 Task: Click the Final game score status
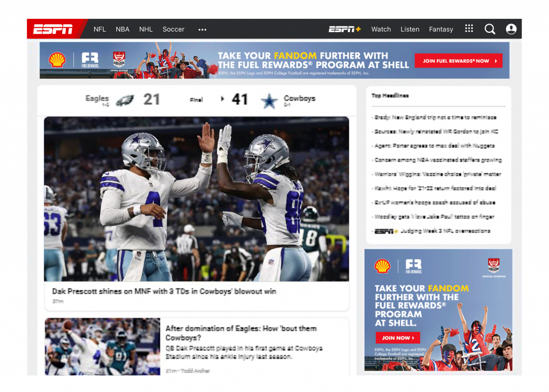pyautogui.click(x=196, y=100)
